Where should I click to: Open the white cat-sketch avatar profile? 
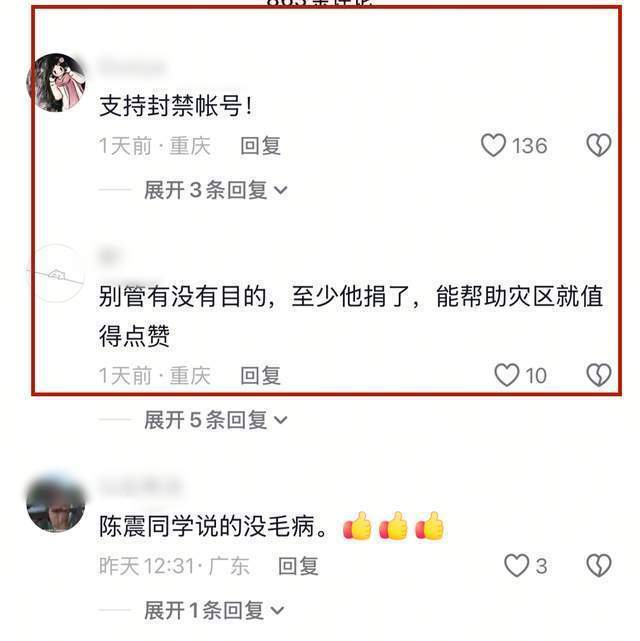click(x=56, y=273)
